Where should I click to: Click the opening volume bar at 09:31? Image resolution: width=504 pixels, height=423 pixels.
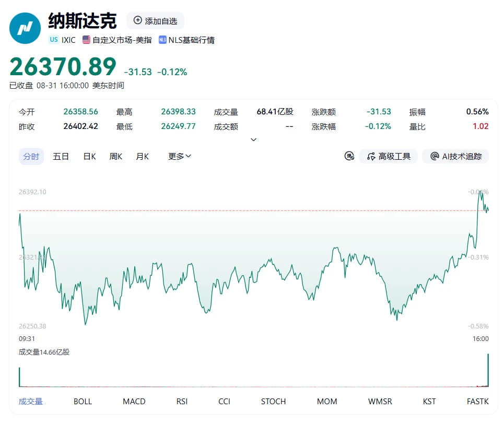point(20,377)
